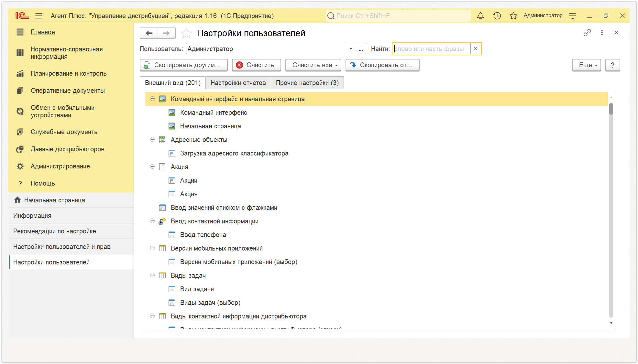Image resolution: width=638 pixels, height=364 pixels.
Task: Open history clock icon
Action: (497, 16)
